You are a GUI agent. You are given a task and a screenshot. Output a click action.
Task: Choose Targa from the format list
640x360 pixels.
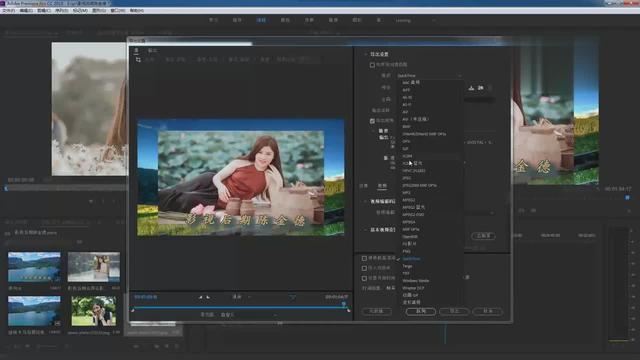pyautogui.click(x=407, y=266)
